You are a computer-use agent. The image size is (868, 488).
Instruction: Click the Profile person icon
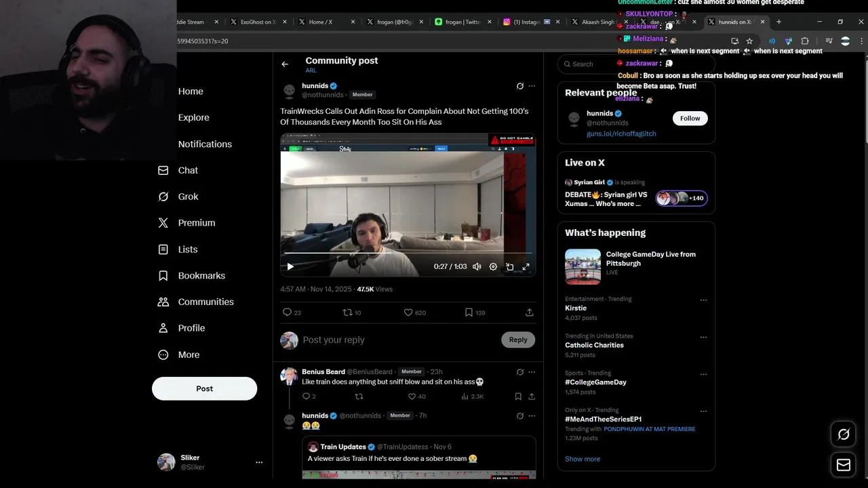163,328
